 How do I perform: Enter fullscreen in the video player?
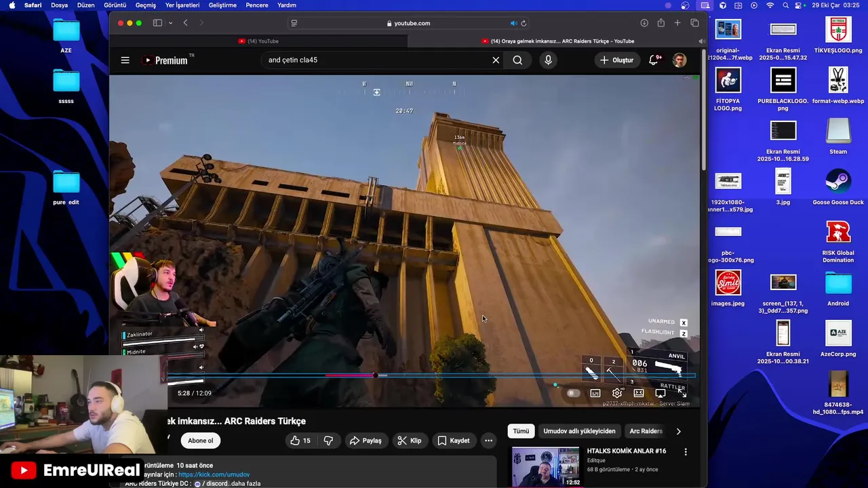coord(682,393)
